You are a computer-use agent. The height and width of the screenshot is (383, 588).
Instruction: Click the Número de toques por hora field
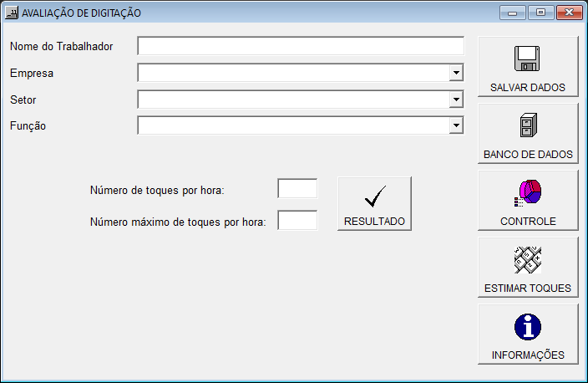tap(297, 189)
